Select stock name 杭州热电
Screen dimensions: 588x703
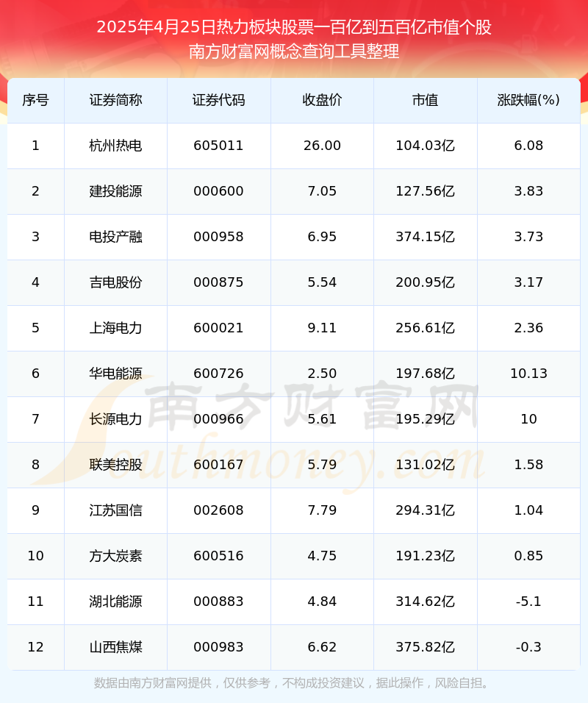click(115, 146)
